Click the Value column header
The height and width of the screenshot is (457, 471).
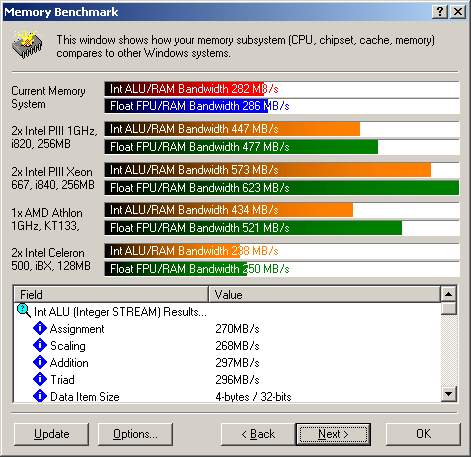pos(324,294)
